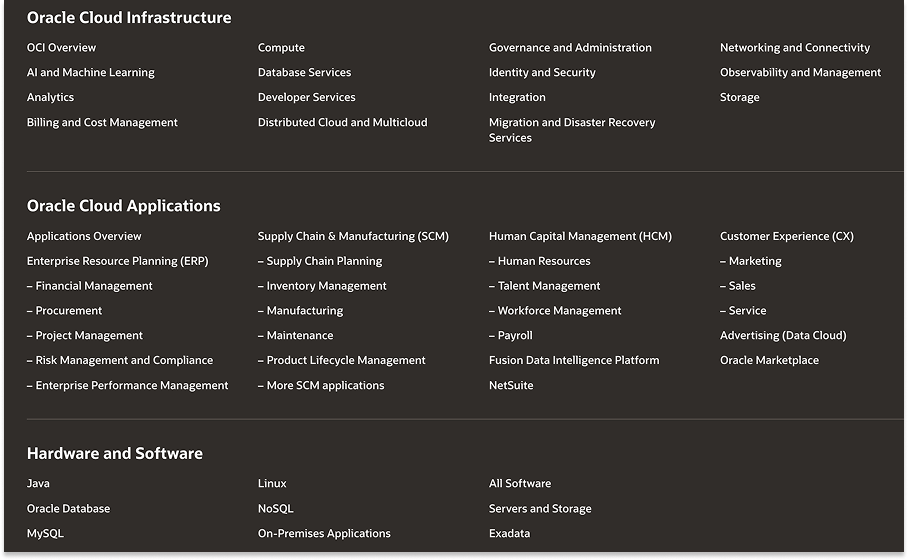Viewport: 908px width, 560px height.
Task: Go to the Procurement link
Action: coord(64,310)
